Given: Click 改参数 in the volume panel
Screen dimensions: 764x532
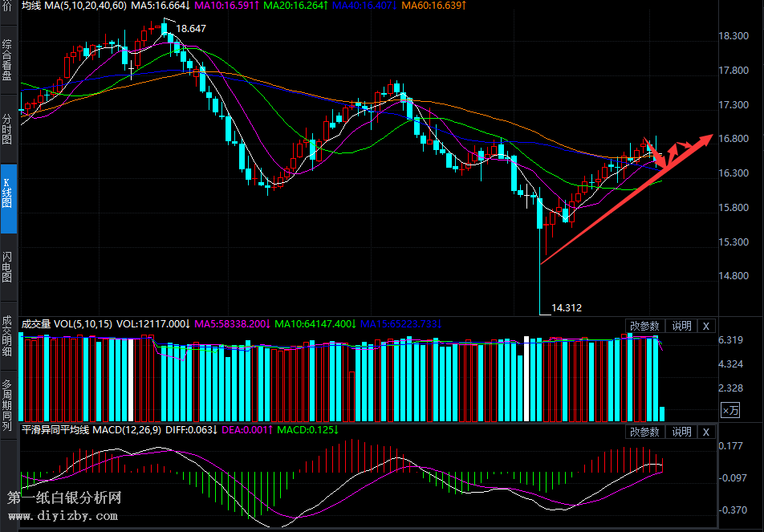Looking at the screenshot, I should click(x=644, y=326).
